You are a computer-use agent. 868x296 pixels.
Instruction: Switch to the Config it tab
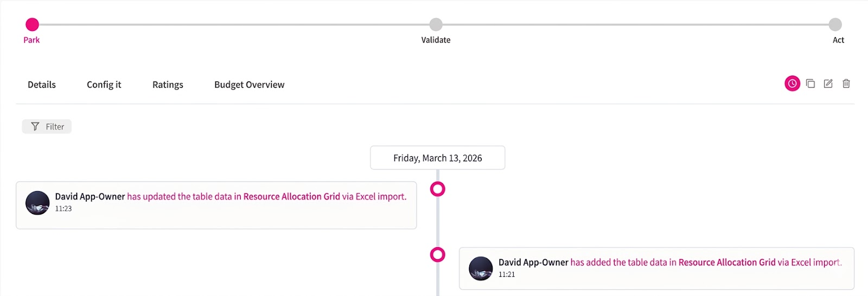point(104,85)
